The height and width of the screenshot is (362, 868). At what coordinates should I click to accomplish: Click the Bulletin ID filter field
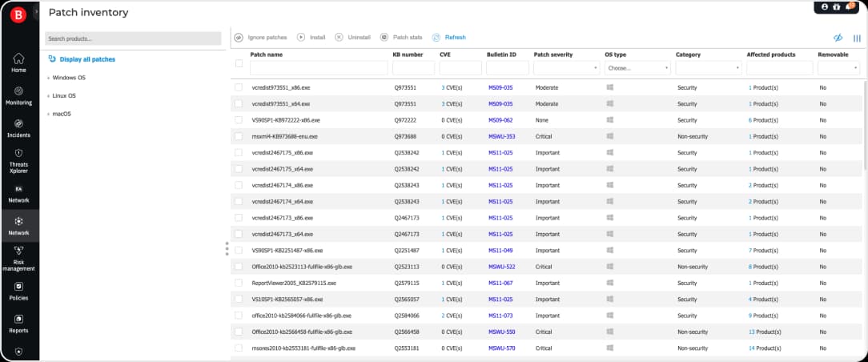coord(508,68)
